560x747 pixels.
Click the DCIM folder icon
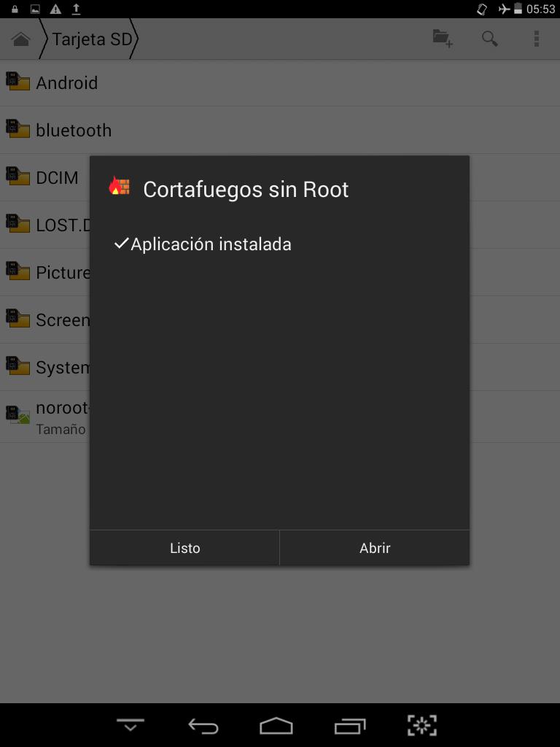[17, 177]
